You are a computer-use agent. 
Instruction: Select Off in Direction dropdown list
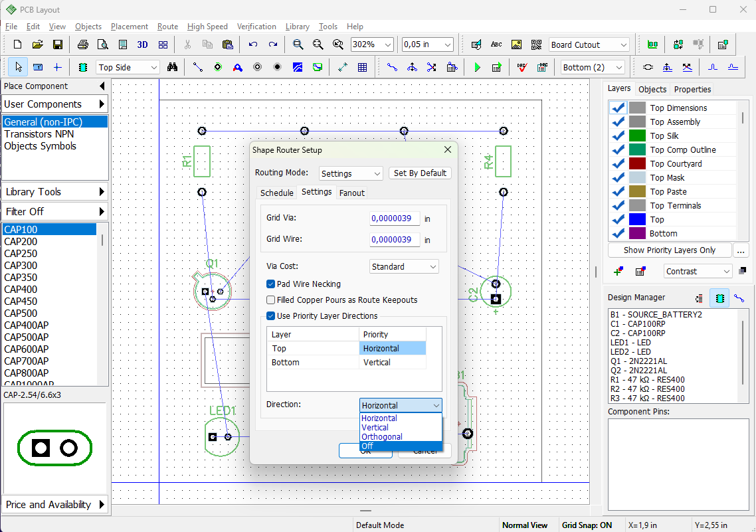point(401,446)
